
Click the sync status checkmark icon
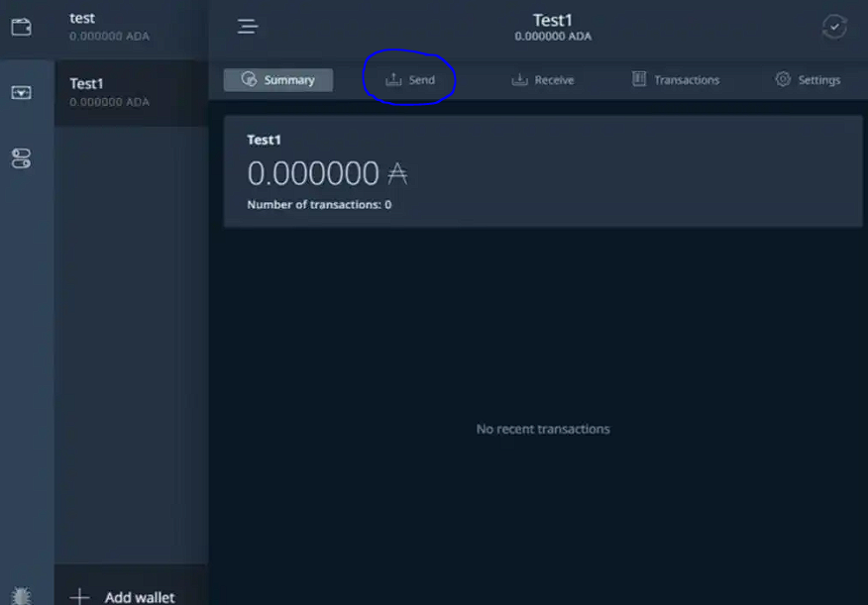click(834, 28)
